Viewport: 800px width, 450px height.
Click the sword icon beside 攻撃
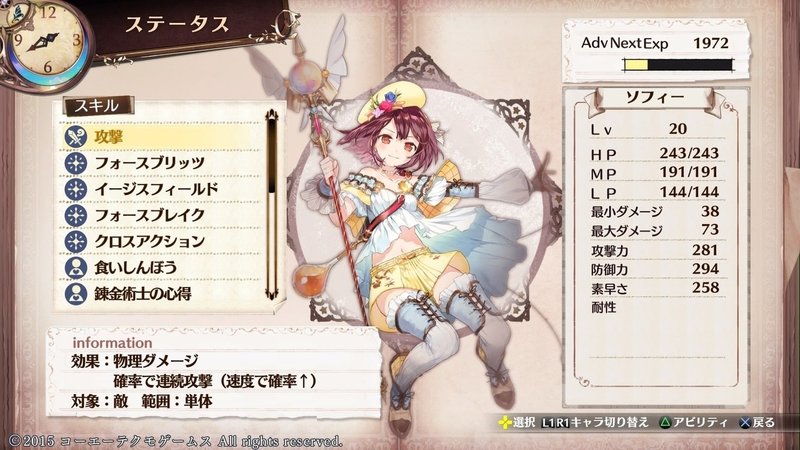tap(76, 137)
